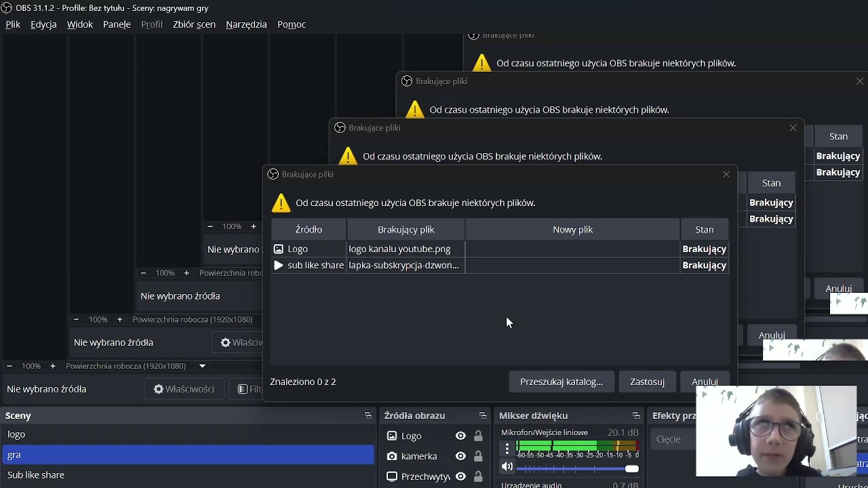Screen dimensions: 868x488
Task: Open the Narzędzia menu
Action: click(x=246, y=24)
